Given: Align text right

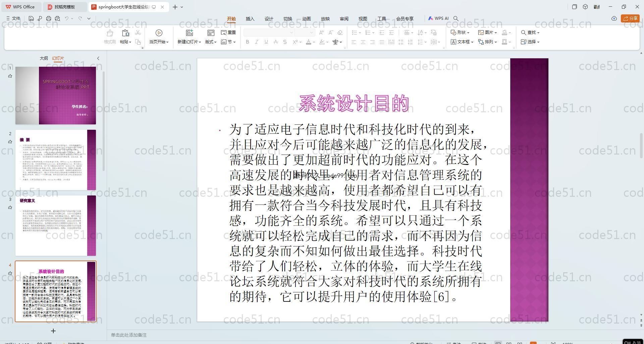Looking at the screenshot, I should [x=372, y=42].
